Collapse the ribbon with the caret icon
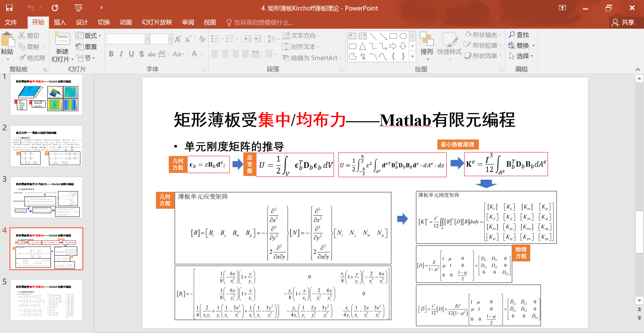The image size is (644, 333). (638, 69)
